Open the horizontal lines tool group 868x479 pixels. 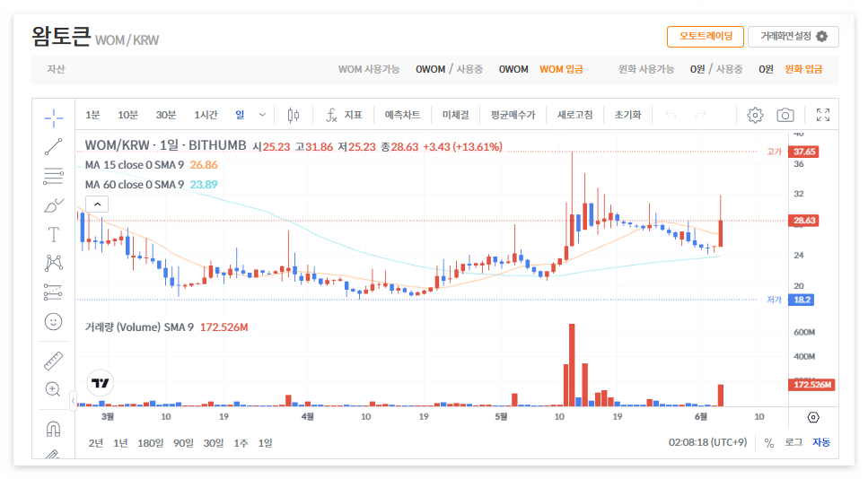(x=54, y=177)
